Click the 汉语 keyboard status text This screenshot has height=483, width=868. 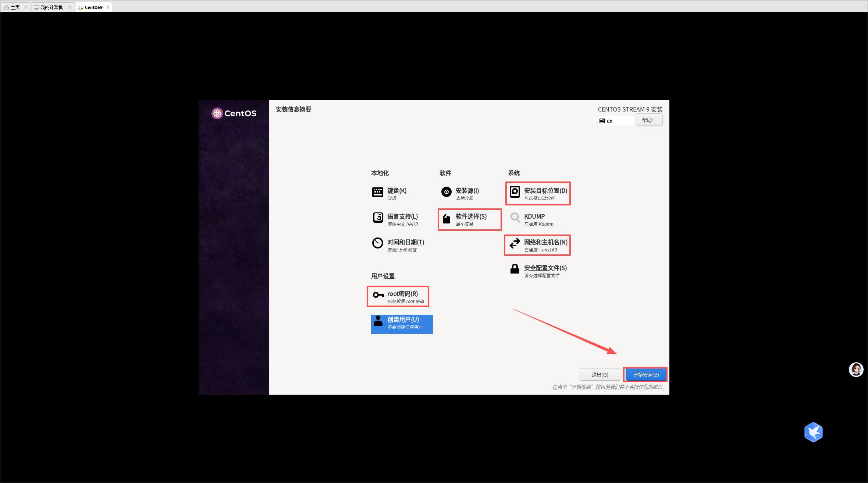(x=392, y=198)
